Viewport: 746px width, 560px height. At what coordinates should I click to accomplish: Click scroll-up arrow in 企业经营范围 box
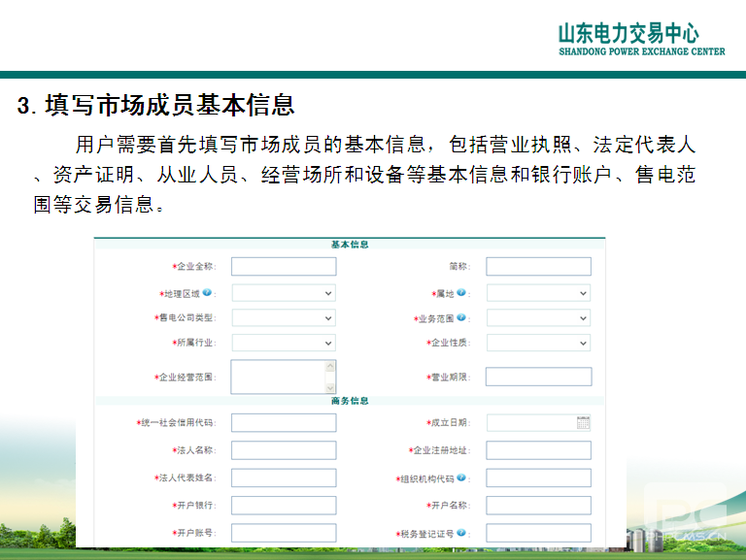[330, 366]
